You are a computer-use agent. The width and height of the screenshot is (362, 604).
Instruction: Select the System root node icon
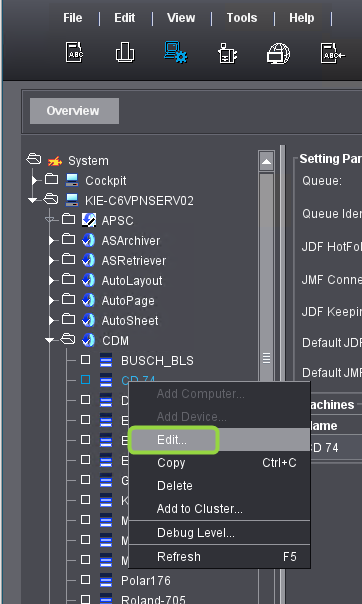click(x=54, y=161)
